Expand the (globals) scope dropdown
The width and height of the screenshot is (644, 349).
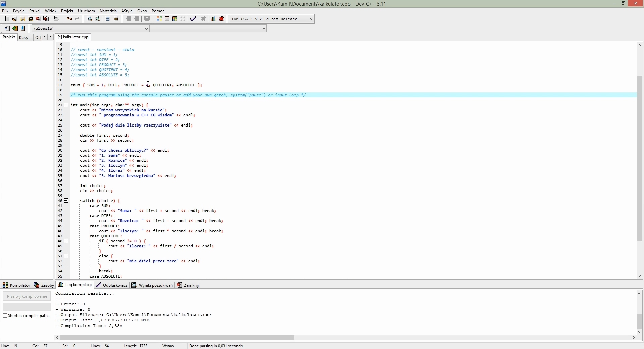pos(146,29)
